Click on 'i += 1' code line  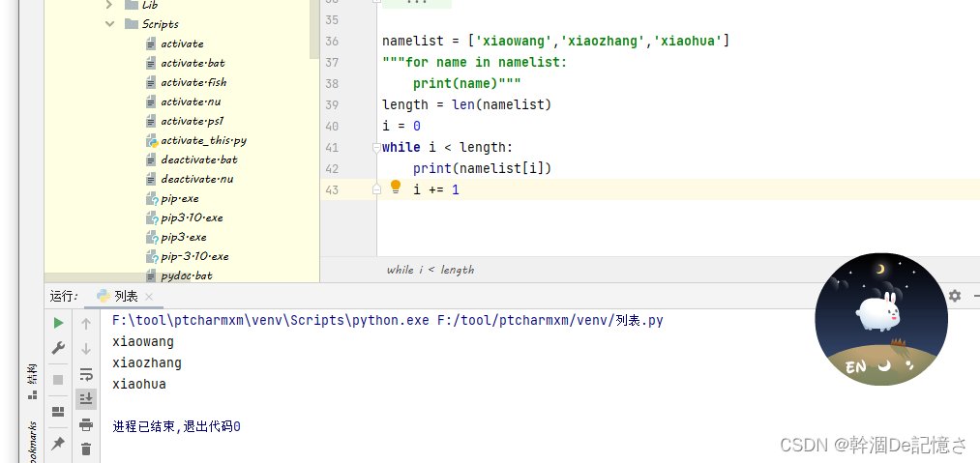(435, 189)
